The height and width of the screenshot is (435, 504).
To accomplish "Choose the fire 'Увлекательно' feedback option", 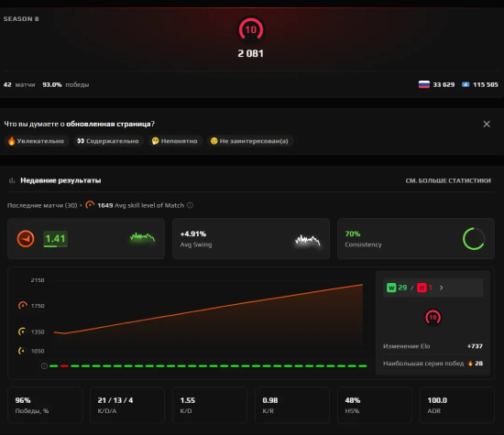I will tap(37, 141).
